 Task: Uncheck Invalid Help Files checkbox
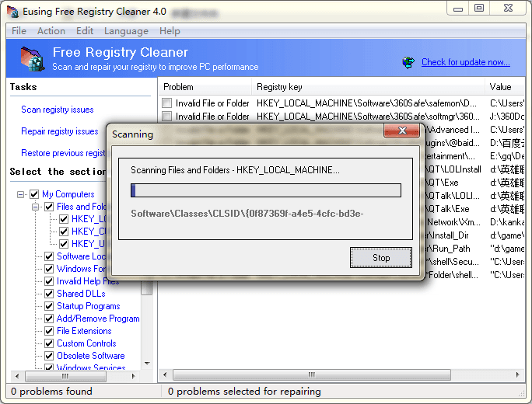click(49, 281)
